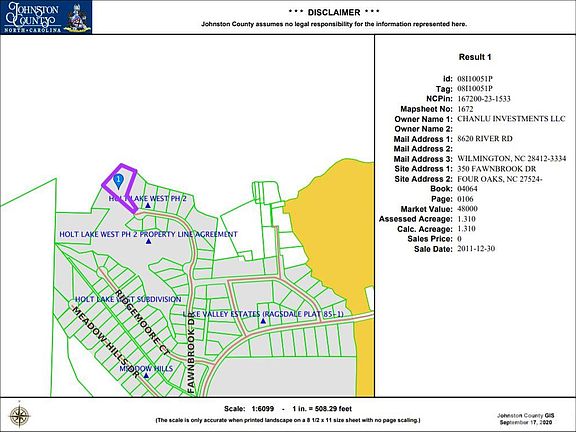Click triangle marker under Holt Lake West PH 2

pyautogui.click(x=148, y=205)
